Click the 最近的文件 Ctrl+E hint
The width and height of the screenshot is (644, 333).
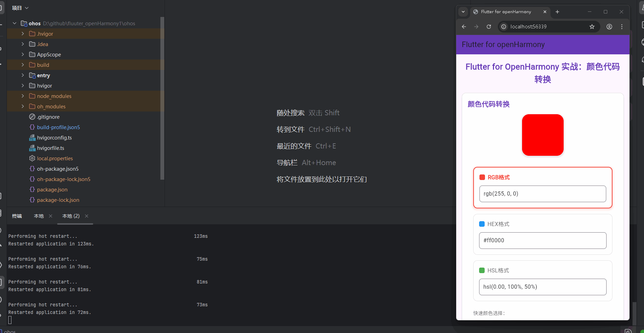pyautogui.click(x=306, y=146)
